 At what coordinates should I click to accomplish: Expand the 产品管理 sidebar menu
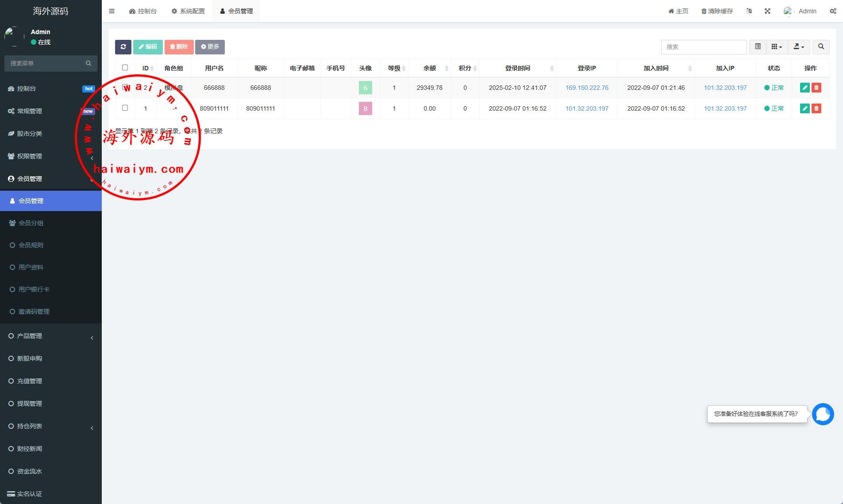point(51,336)
